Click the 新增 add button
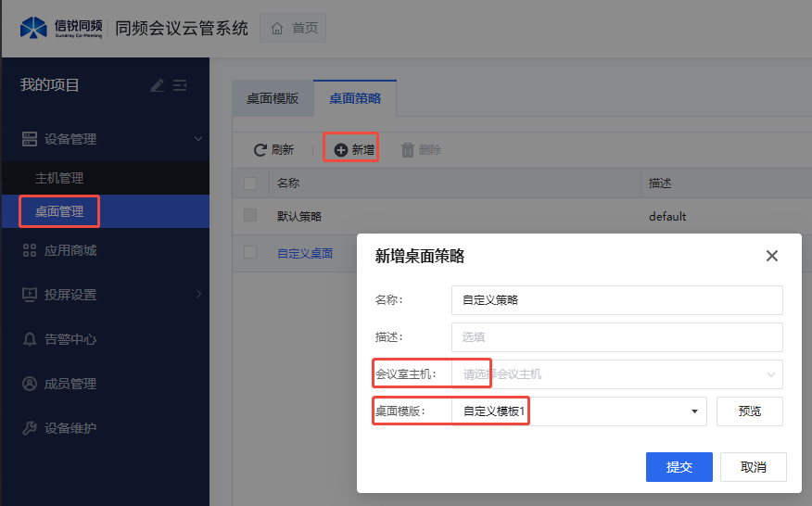 354,149
